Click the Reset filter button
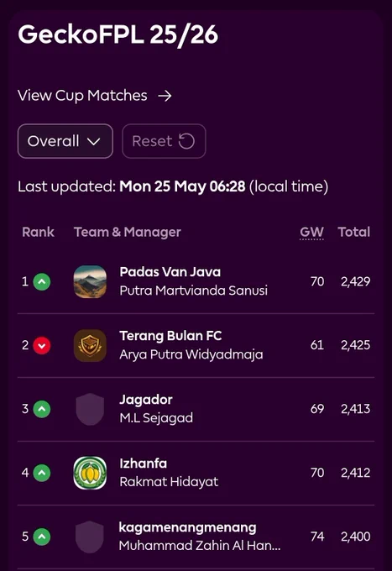The image size is (392, 571). pos(164,141)
